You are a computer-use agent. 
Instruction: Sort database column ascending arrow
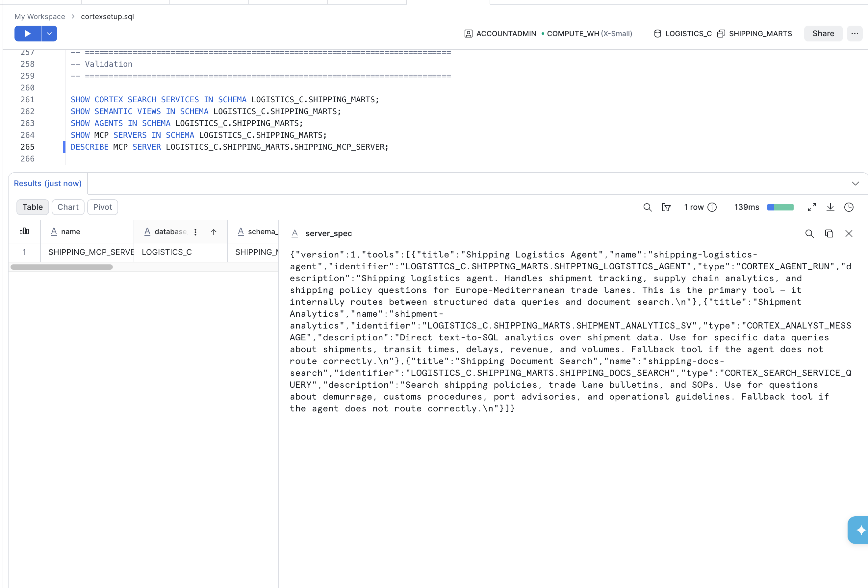(214, 232)
